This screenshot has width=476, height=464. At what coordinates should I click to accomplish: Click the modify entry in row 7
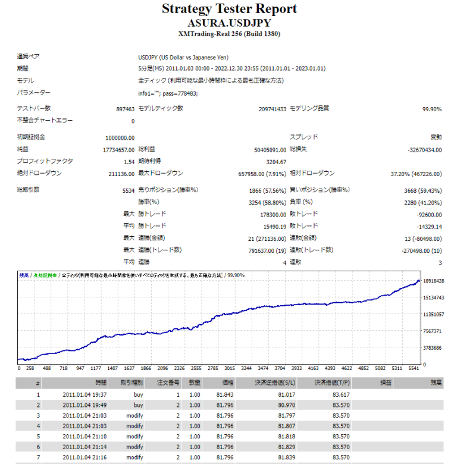(x=134, y=457)
